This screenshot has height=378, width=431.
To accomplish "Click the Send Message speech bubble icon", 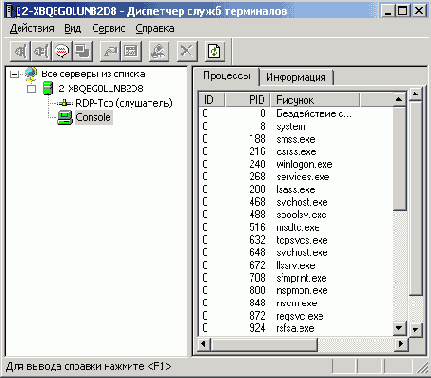I will click(x=62, y=51).
